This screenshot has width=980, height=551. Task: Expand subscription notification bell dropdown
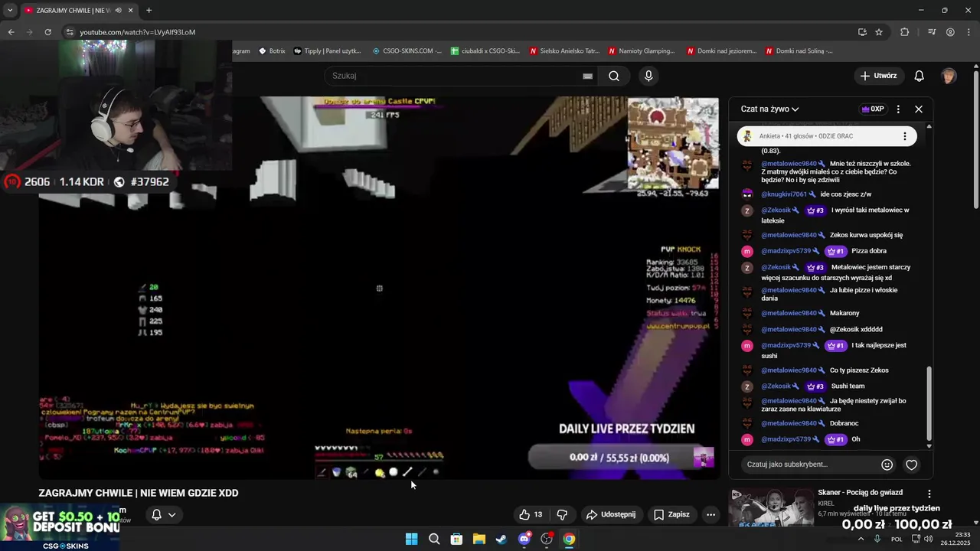point(164,515)
